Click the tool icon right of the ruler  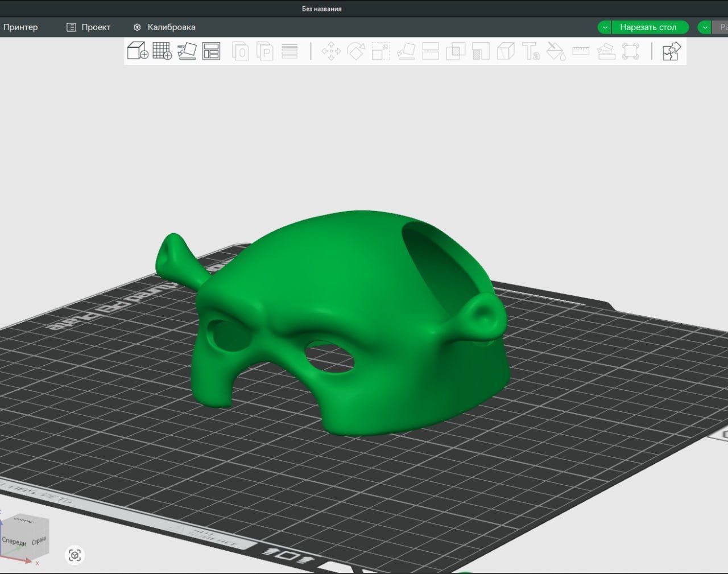point(606,51)
